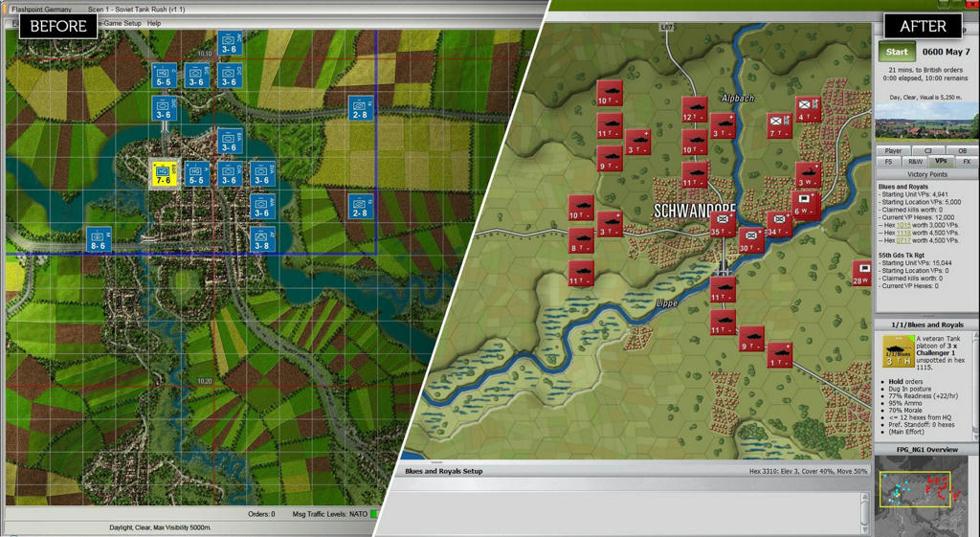Image resolution: width=980 pixels, height=537 pixels.
Task: Click the green Start button
Action: pos(897,52)
